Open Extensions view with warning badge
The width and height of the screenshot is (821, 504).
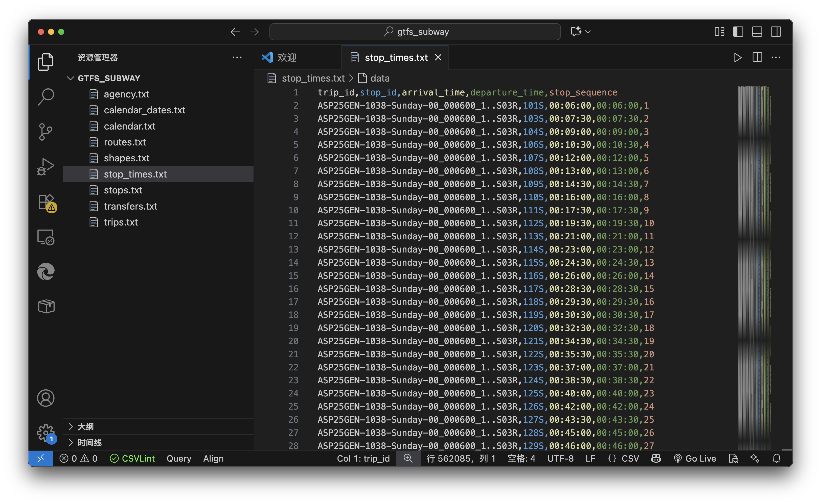coord(46,202)
